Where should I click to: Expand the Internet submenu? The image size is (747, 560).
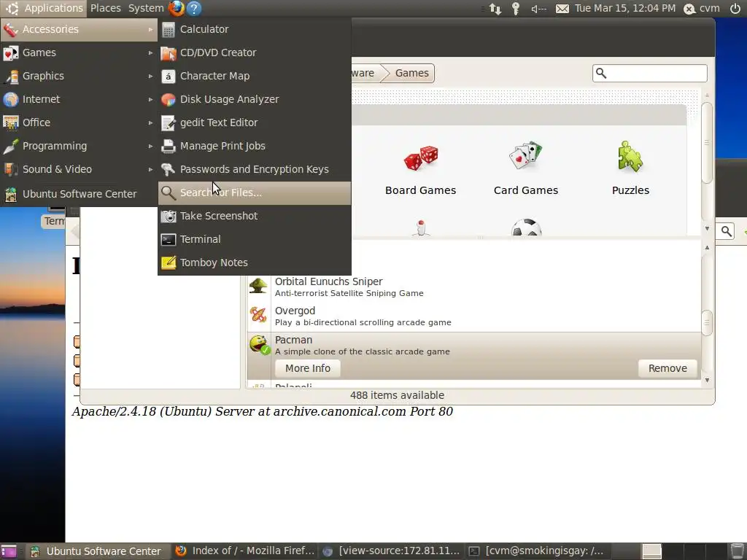(x=79, y=99)
